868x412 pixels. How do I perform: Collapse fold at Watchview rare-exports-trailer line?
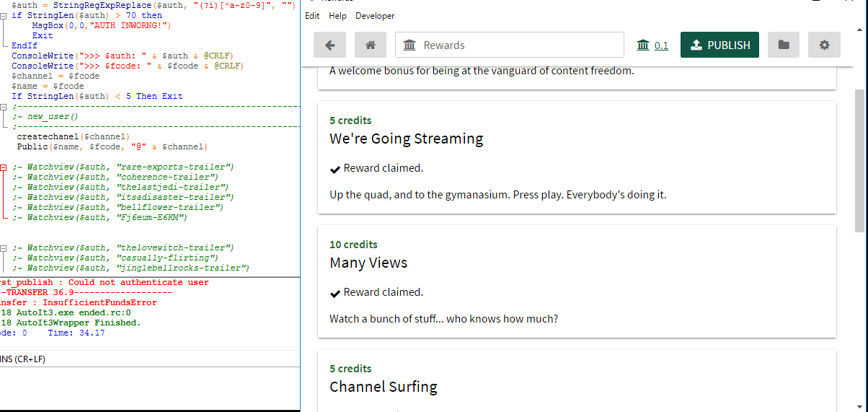click(x=4, y=167)
